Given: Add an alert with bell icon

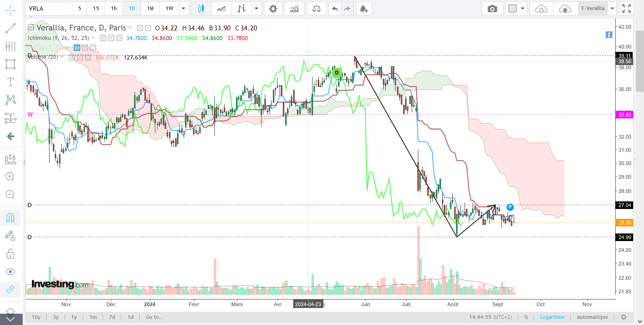Looking at the screenshot, I should (x=364, y=9).
